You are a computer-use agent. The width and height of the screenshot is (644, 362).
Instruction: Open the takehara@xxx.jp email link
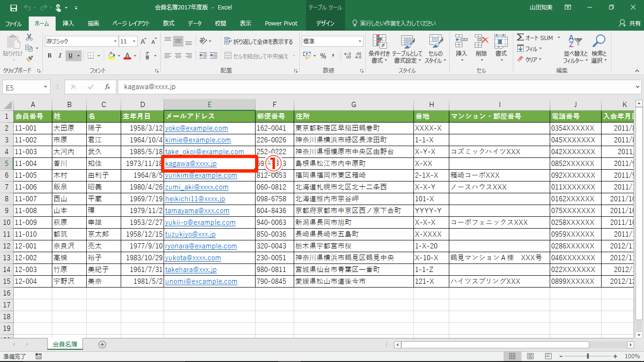pyautogui.click(x=191, y=270)
